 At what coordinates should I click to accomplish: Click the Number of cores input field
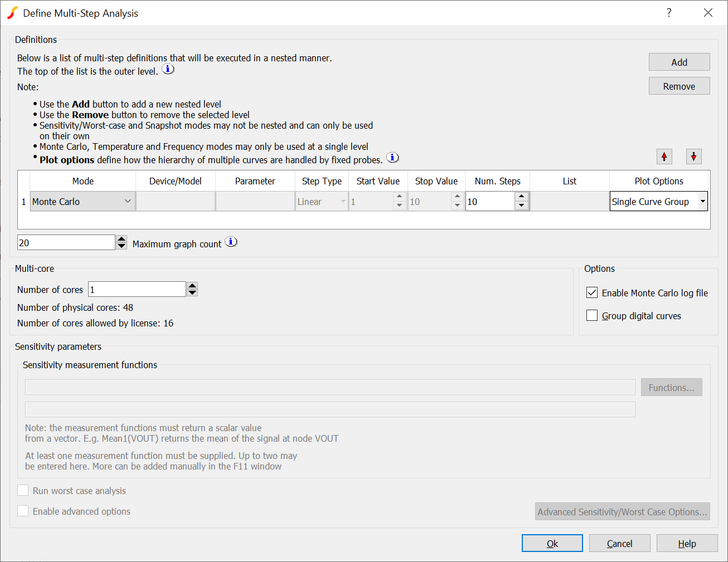pos(137,290)
